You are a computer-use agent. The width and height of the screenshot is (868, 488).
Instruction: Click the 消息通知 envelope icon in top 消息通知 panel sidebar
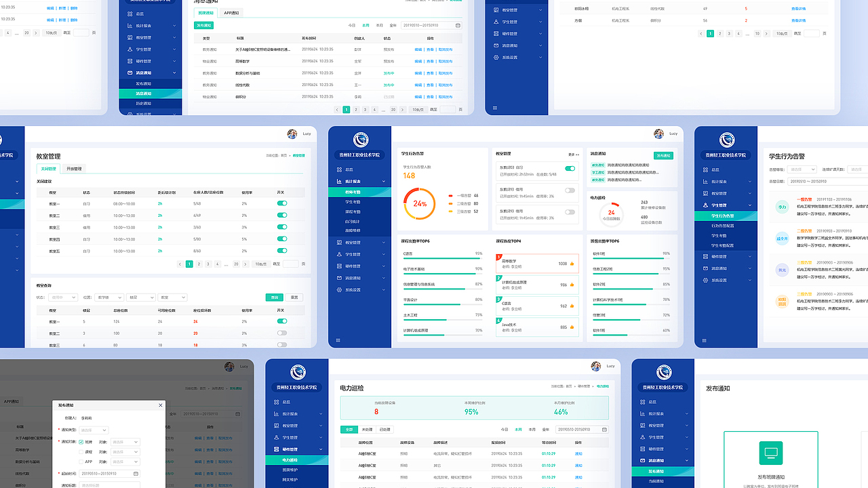tap(129, 73)
